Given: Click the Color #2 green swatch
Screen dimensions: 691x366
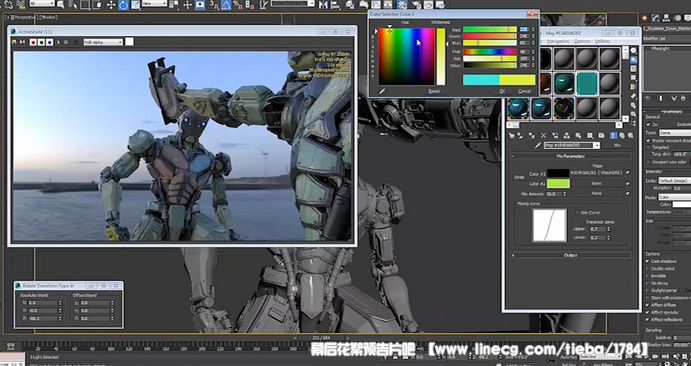Looking at the screenshot, I should click(558, 183).
